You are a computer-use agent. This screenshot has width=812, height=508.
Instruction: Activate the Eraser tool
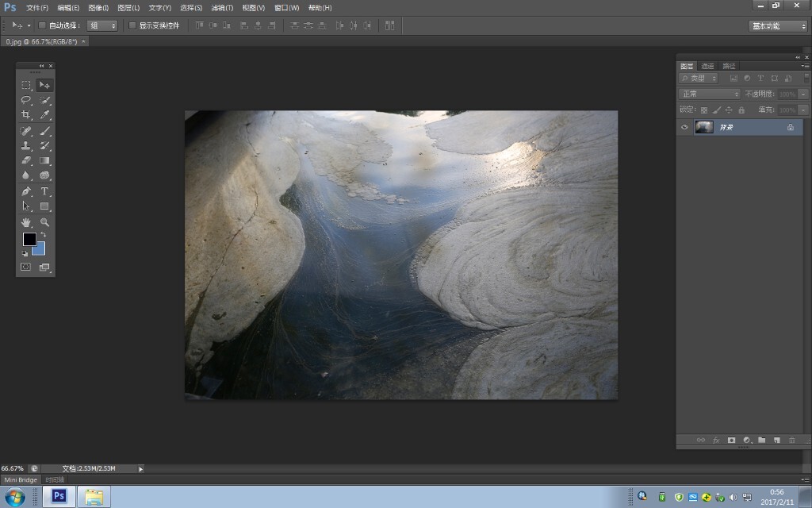[x=26, y=160]
